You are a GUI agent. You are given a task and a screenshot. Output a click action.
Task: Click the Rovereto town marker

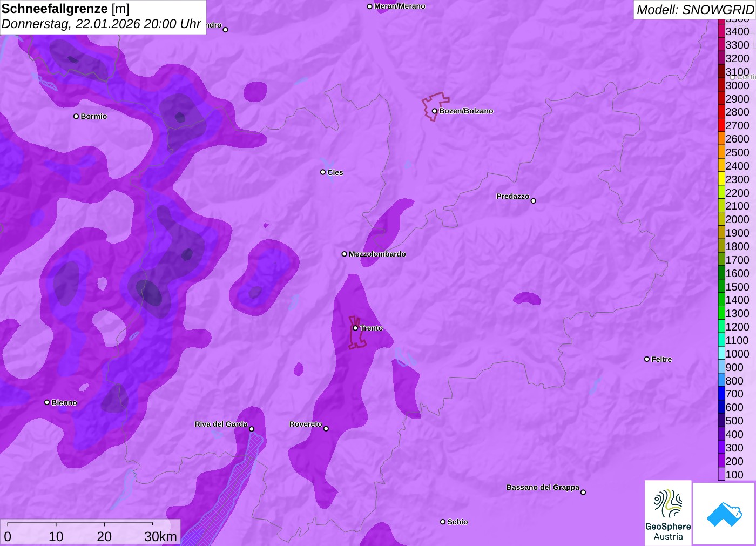point(326,428)
